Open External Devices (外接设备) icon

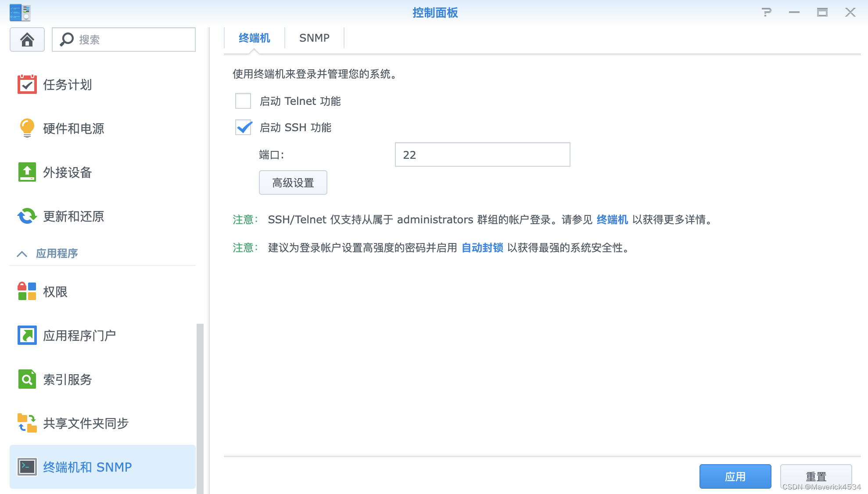tap(27, 172)
